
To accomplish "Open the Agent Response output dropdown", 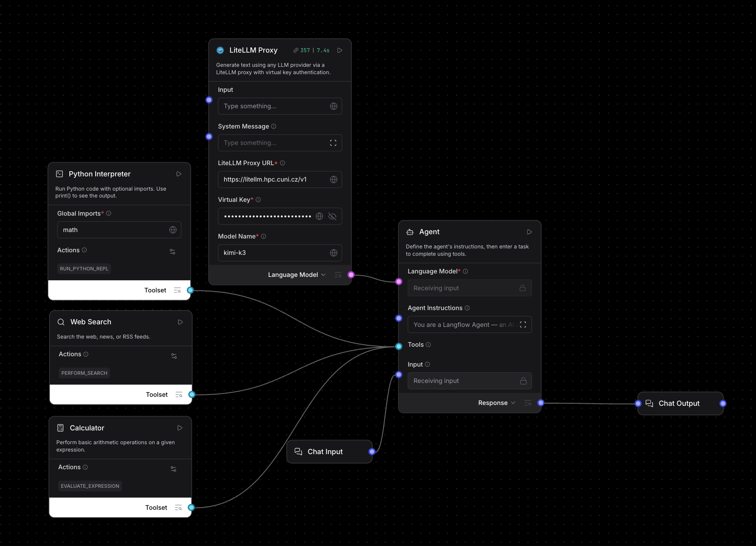I will 497,403.
